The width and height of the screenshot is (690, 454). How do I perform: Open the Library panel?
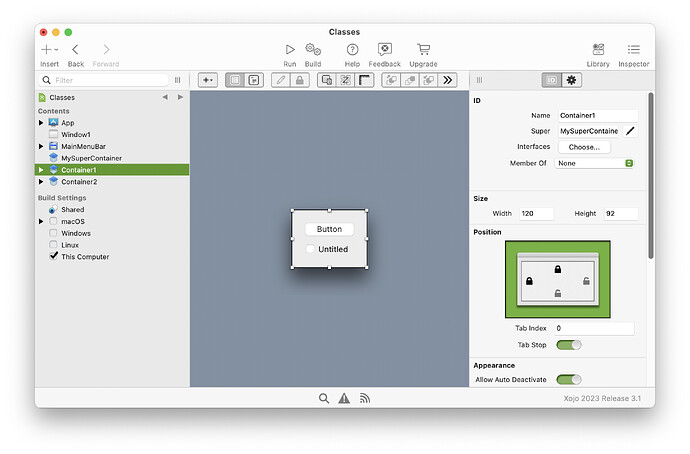point(598,49)
